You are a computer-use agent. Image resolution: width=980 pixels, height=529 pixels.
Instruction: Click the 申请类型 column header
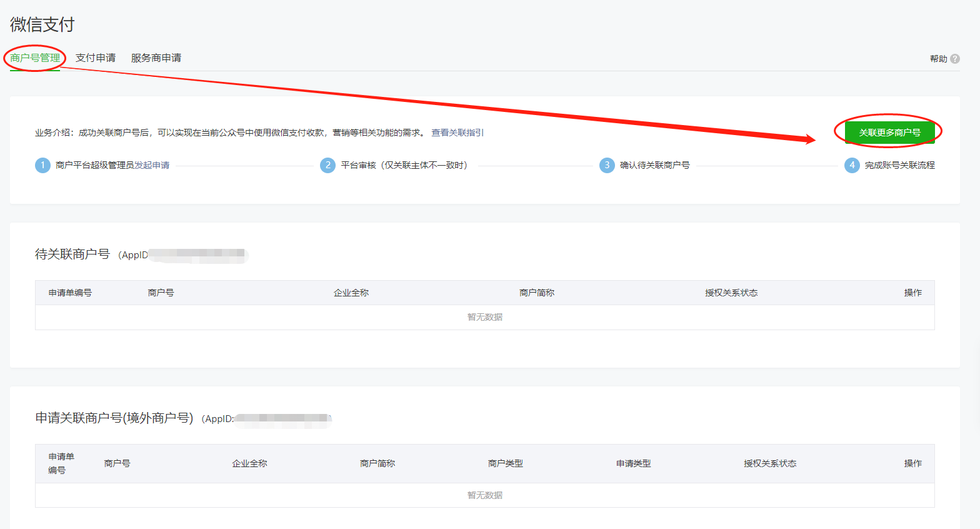[634, 463]
